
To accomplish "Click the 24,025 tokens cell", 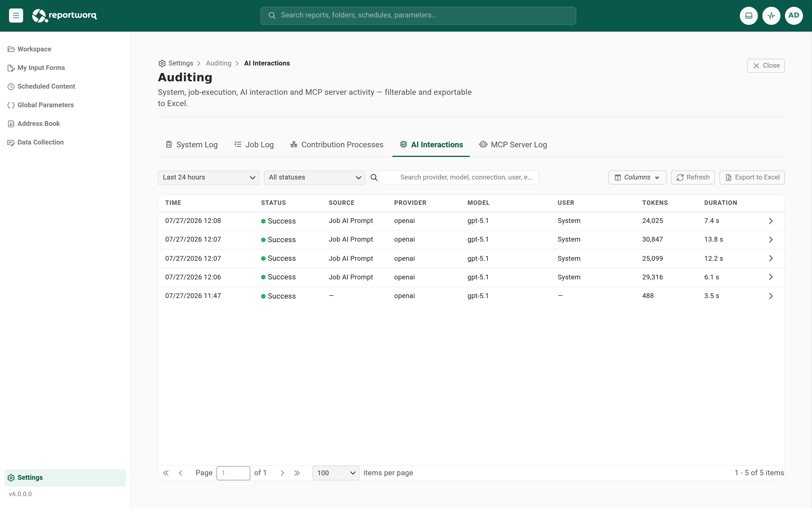I will (652, 221).
